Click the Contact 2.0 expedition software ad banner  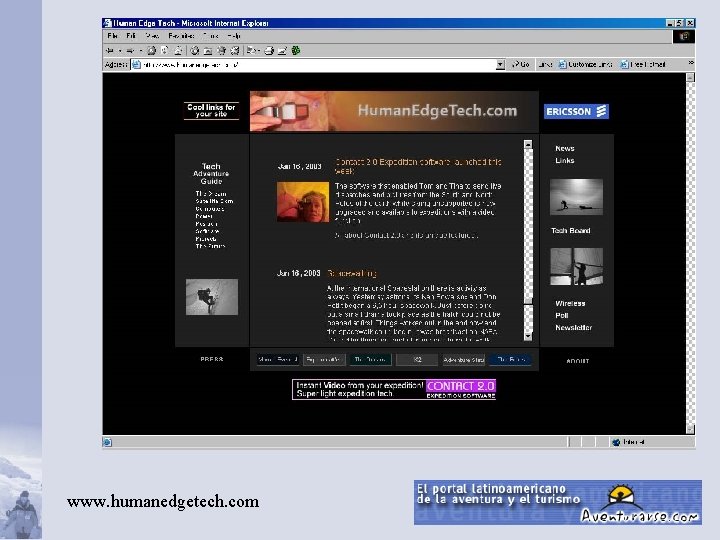pyautogui.click(x=394, y=389)
